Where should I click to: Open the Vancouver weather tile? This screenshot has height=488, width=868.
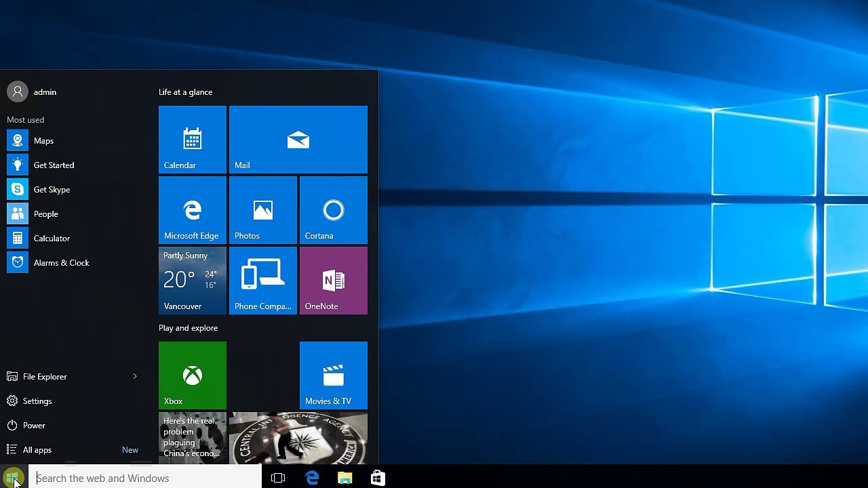click(x=193, y=281)
